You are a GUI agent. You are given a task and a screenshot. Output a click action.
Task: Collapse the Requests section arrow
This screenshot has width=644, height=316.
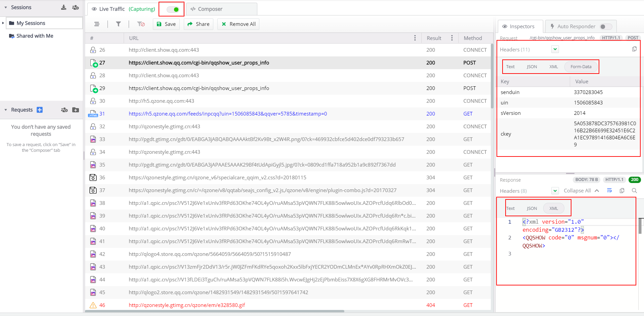click(6, 110)
